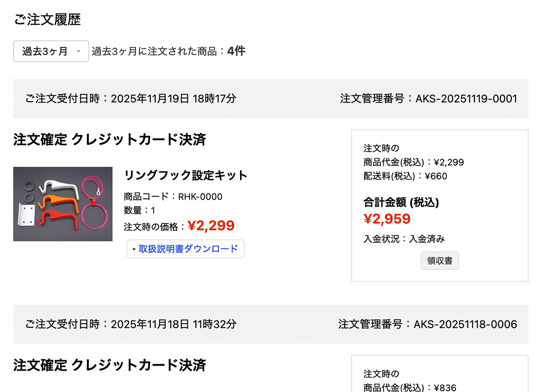Select the 2025年11月18日 11時32分 order date

[x=174, y=324]
